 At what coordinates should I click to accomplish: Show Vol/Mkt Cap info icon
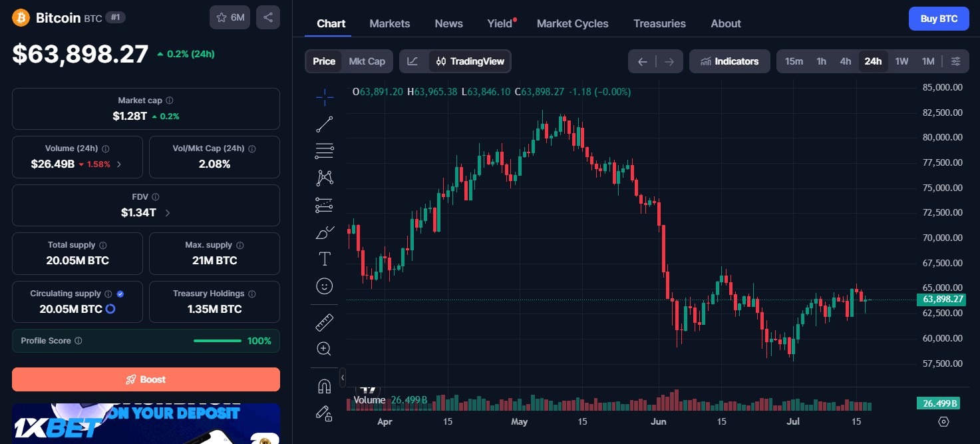click(252, 148)
